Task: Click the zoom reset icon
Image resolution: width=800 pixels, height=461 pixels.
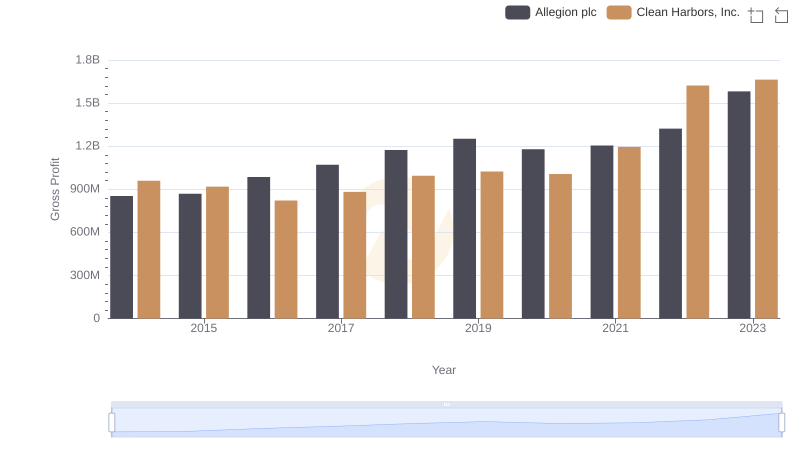Action: click(x=781, y=15)
